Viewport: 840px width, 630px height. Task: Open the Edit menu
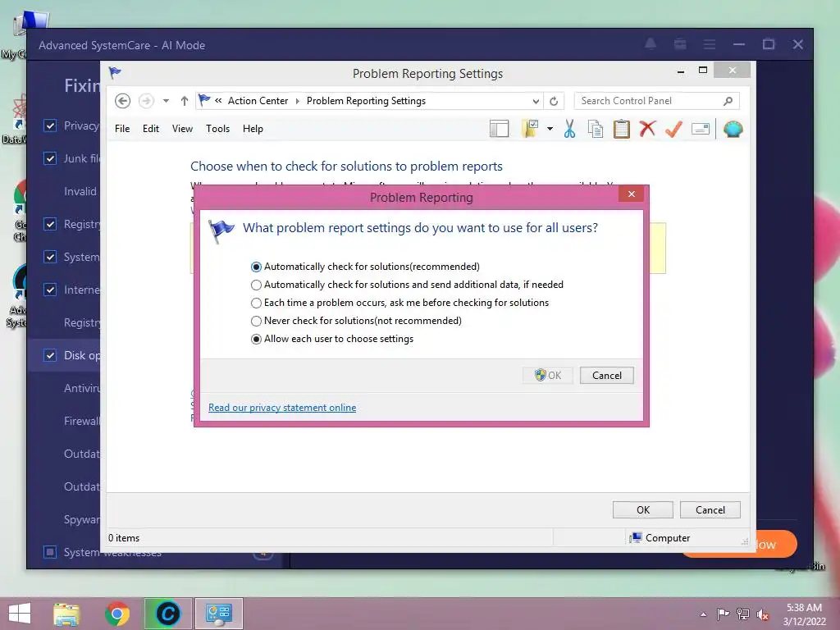click(151, 129)
